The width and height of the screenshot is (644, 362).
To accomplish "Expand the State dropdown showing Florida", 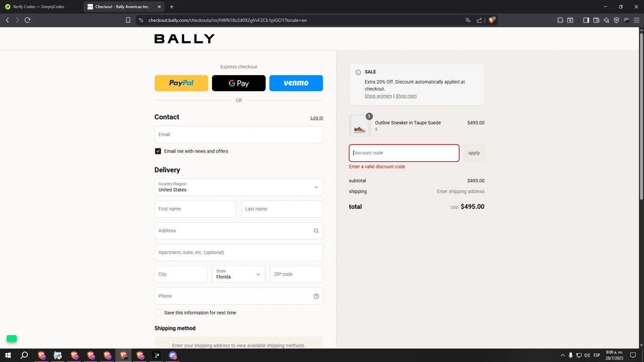I will coord(239,275).
